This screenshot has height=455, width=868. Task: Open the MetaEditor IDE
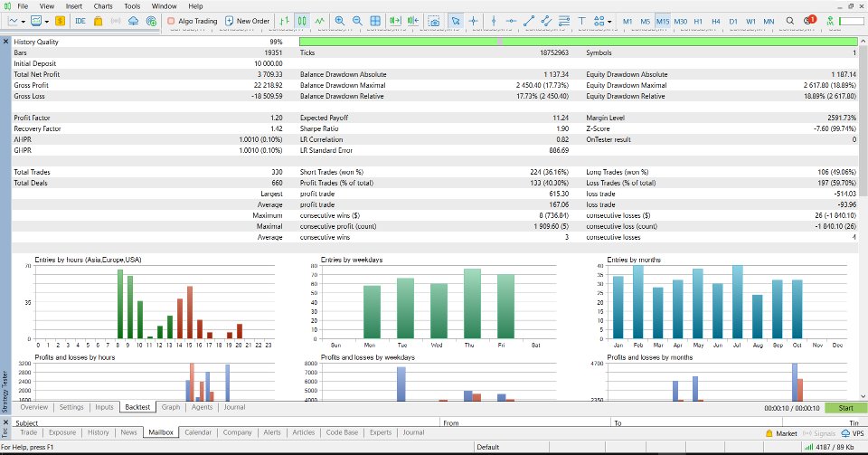click(x=80, y=20)
